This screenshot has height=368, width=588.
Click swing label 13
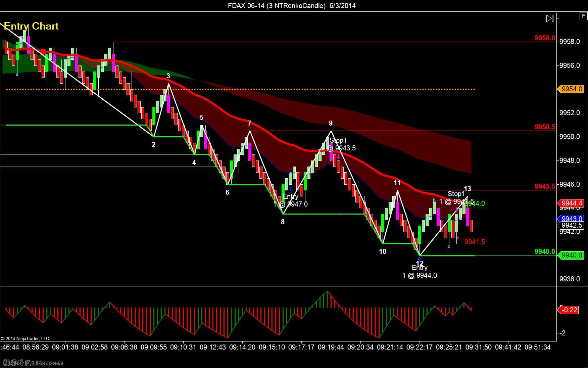click(x=468, y=189)
